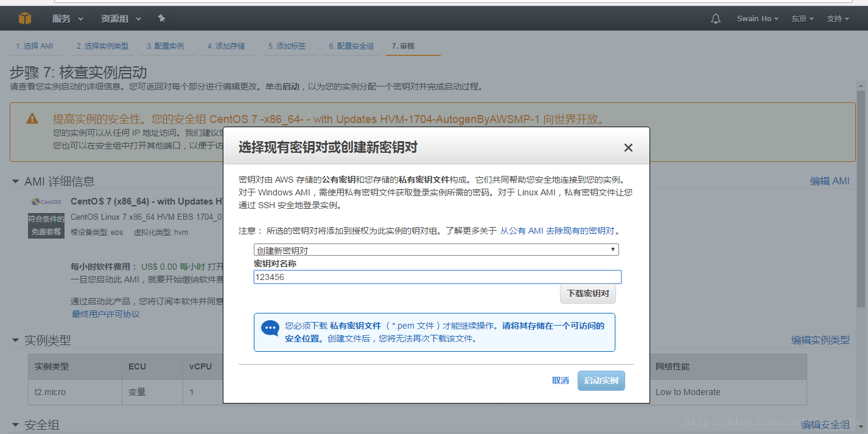Click the CentOS logo in AMI details
The image size is (868, 434).
pos(46,202)
